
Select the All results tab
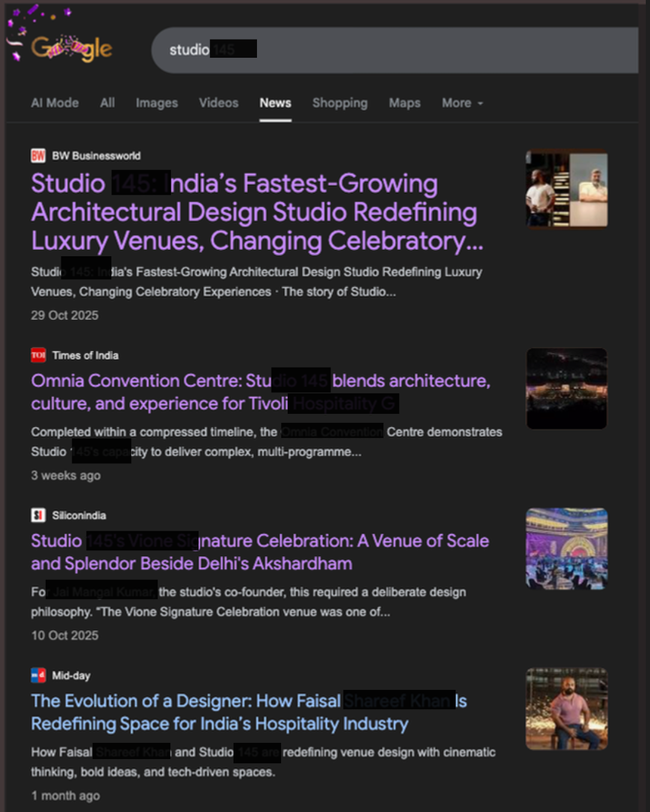(x=107, y=103)
